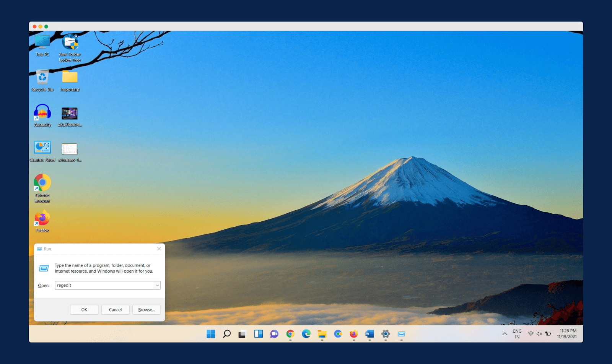Viewport: 612px width, 364px height.
Task: Open Firefox from the desktop
Action: (42, 219)
